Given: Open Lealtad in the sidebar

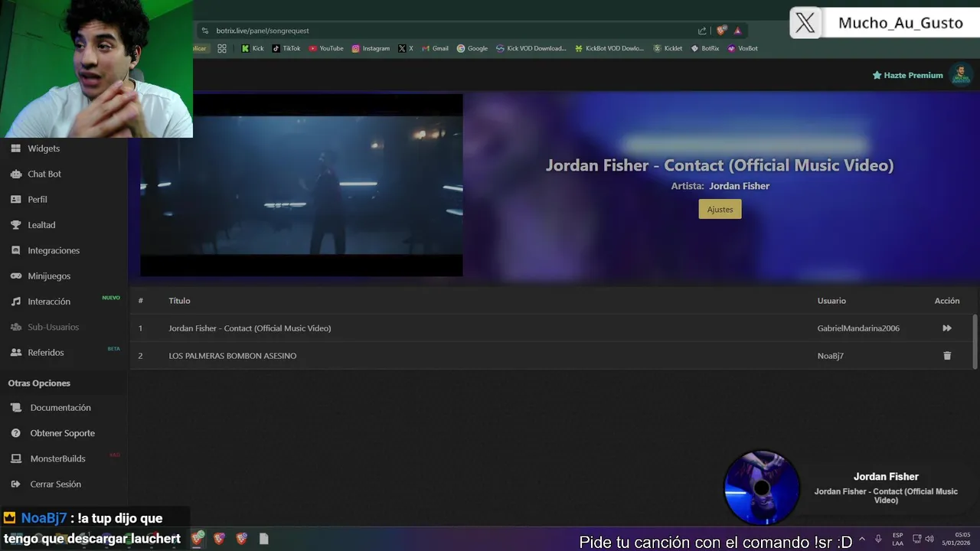Looking at the screenshot, I should [x=41, y=225].
